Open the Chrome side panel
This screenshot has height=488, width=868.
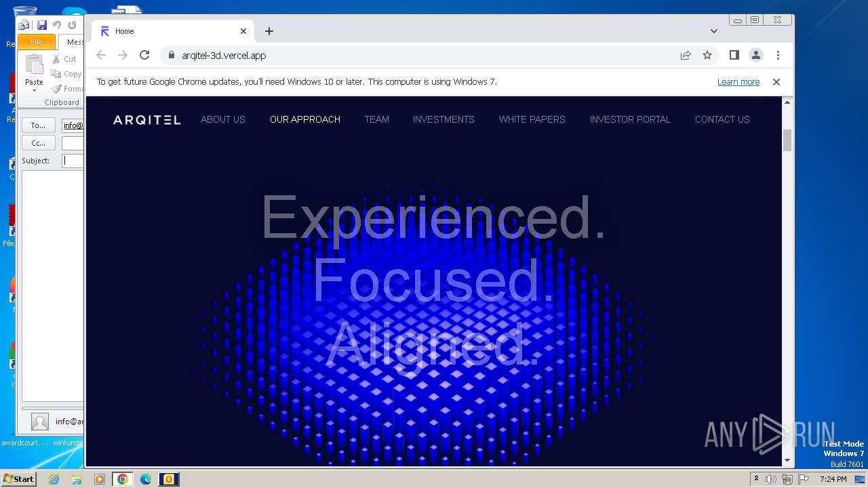(734, 55)
